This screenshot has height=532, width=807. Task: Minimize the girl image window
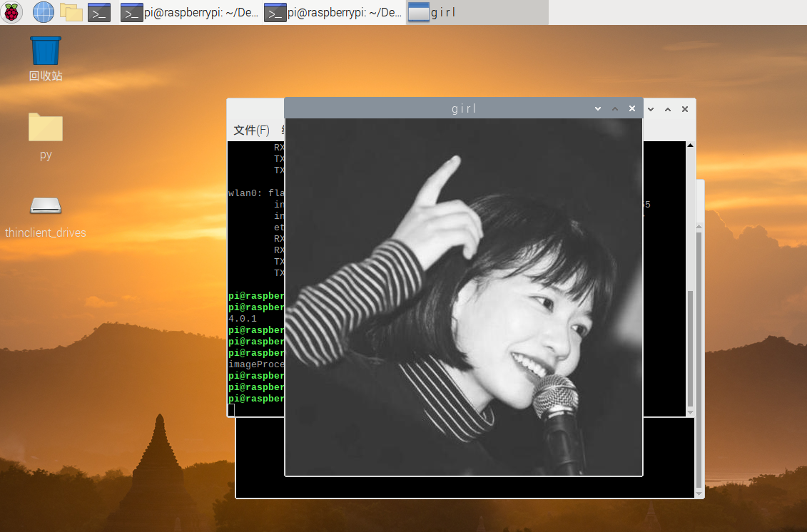point(597,108)
